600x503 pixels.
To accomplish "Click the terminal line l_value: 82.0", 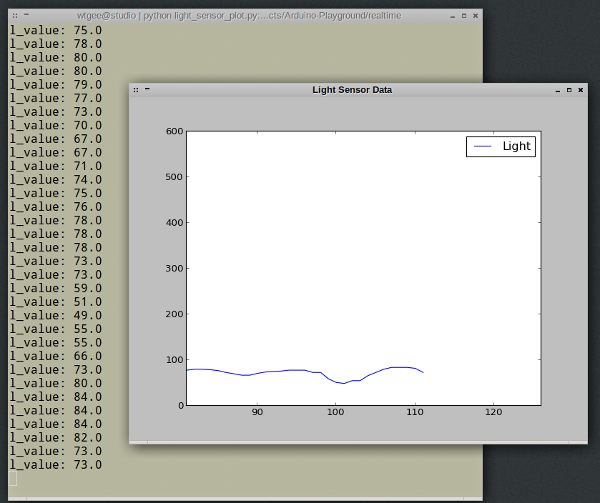I will click(56, 438).
